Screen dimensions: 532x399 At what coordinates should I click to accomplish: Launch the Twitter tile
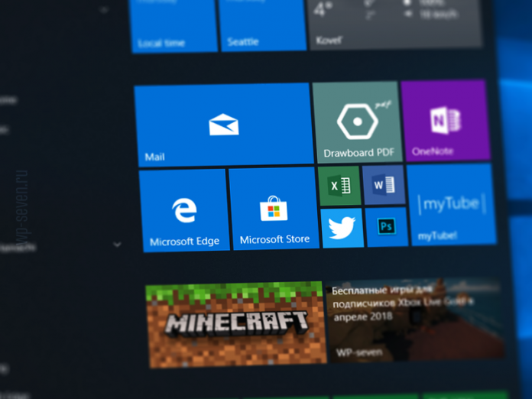pos(342,228)
